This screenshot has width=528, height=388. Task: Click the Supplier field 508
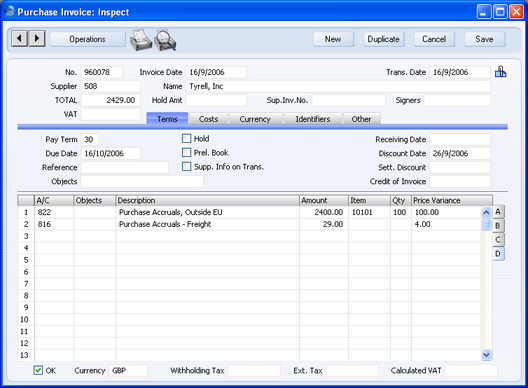pyautogui.click(x=110, y=86)
